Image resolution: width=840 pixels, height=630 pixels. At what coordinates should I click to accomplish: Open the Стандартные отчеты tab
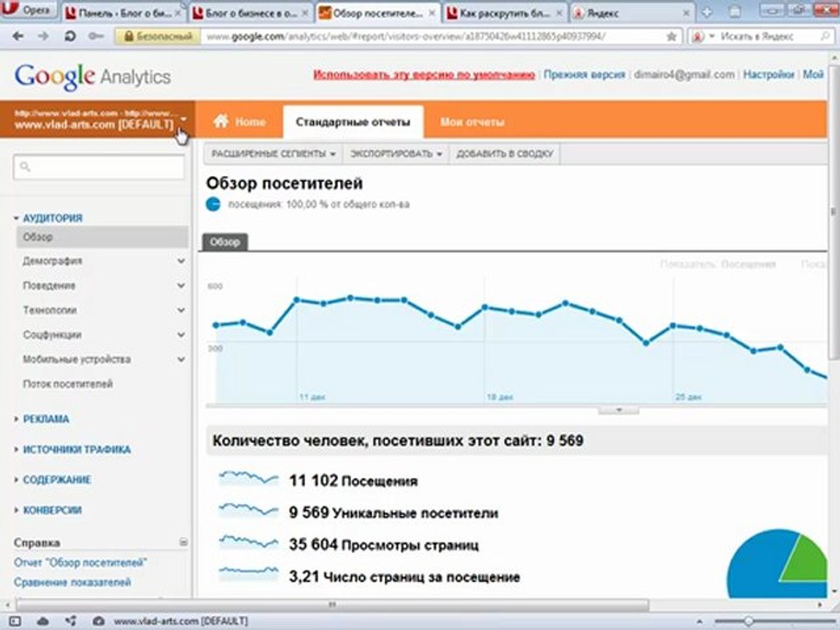point(353,122)
